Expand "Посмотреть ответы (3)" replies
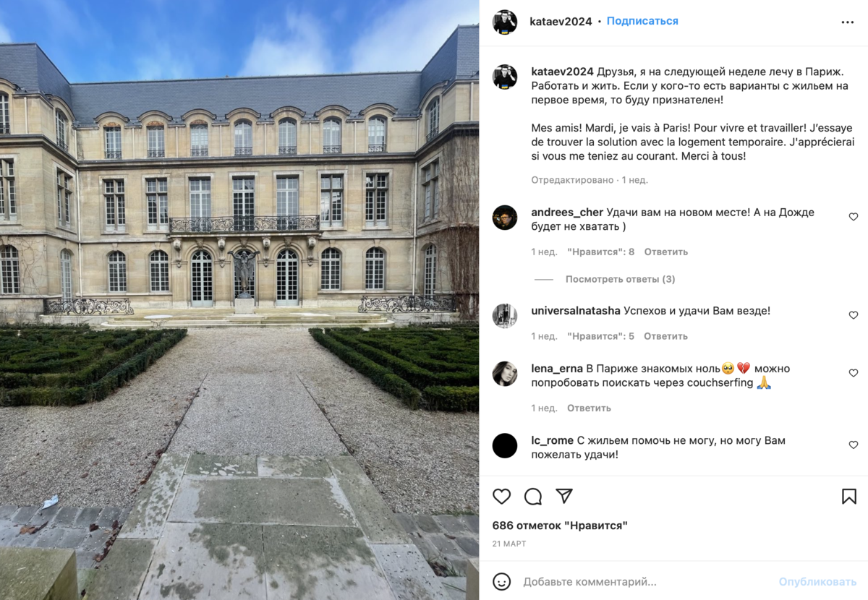Image resolution: width=868 pixels, height=600 pixels. (620, 279)
